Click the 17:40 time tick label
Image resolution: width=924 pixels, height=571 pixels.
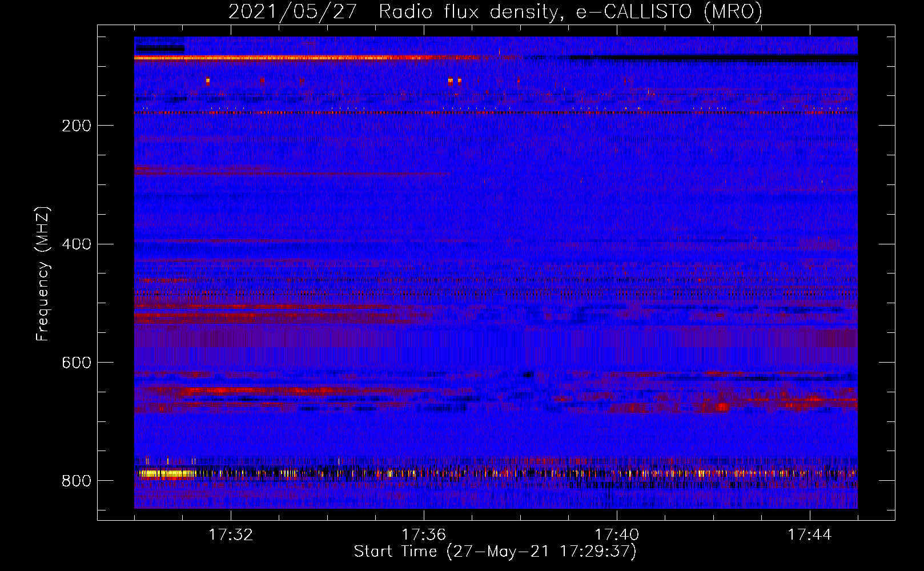(x=617, y=534)
